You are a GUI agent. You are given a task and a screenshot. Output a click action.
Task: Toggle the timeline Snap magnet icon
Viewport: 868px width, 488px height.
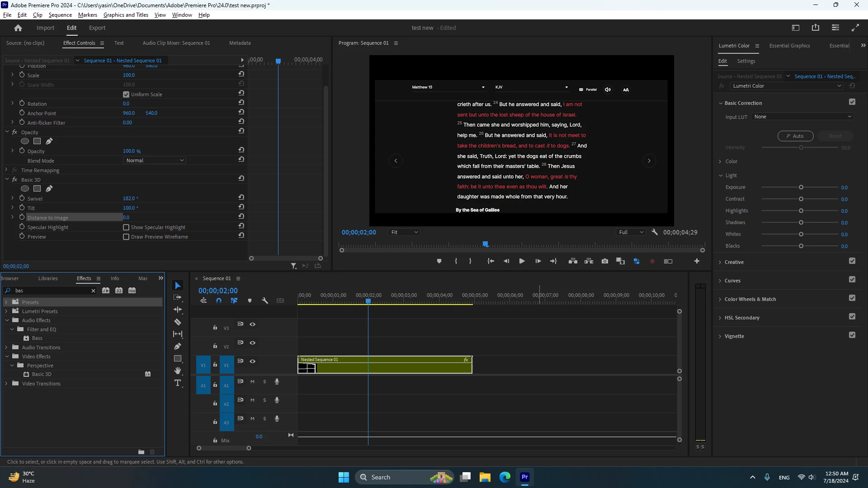point(219,300)
